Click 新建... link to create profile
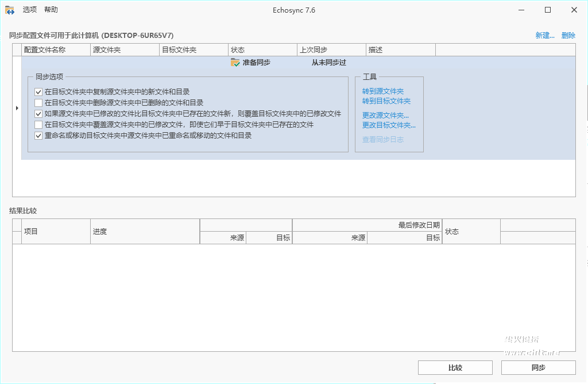Image resolution: width=588 pixels, height=384 pixels. (544, 36)
